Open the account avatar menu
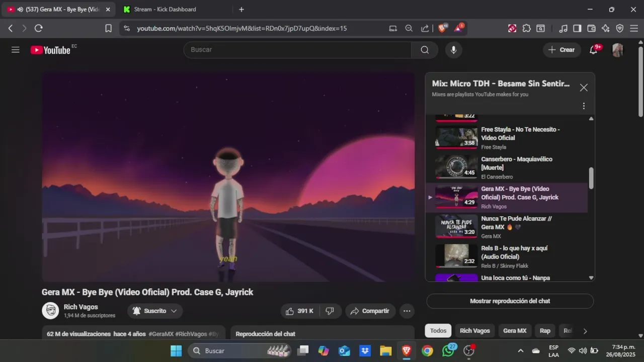The height and width of the screenshot is (362, 644). click(617, 50)
